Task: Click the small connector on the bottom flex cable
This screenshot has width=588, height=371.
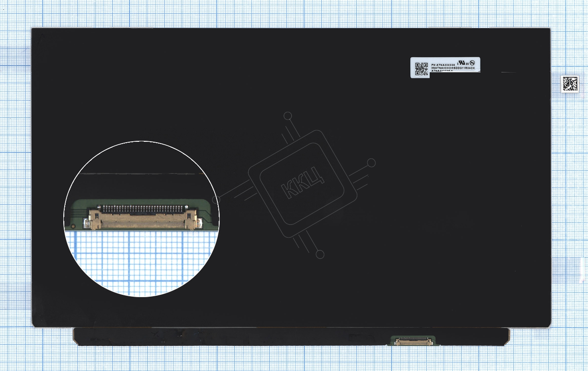Action: [413, 342]
